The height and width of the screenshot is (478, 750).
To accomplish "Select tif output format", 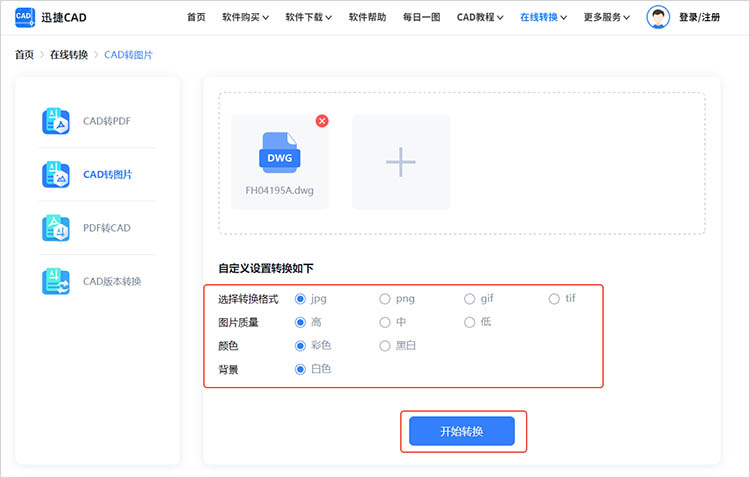I will point(554,299).
